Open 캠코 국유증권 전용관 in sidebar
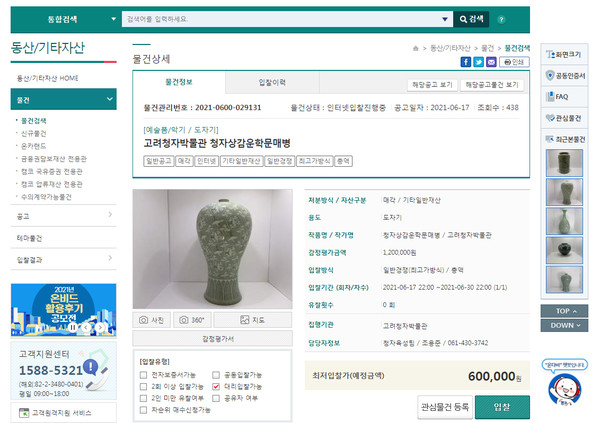 click(x=52, y=171)
